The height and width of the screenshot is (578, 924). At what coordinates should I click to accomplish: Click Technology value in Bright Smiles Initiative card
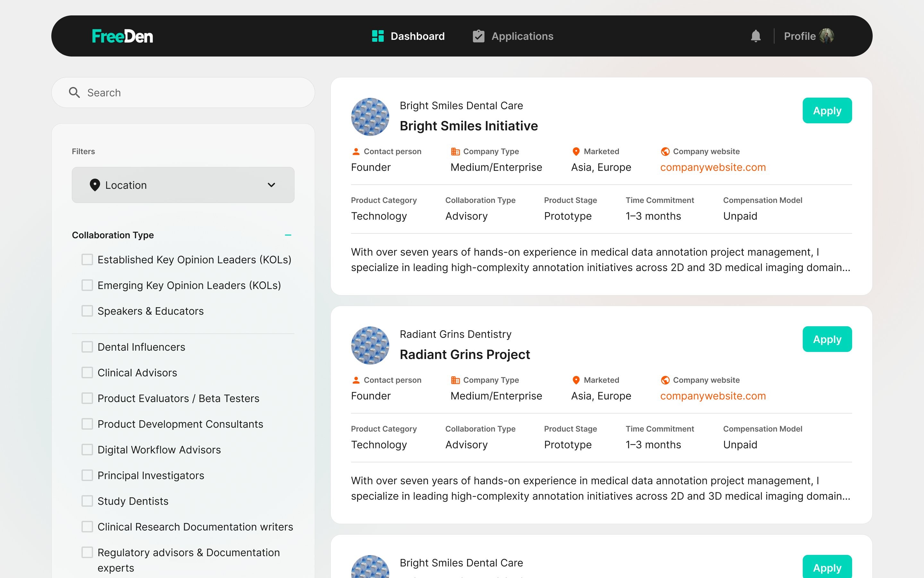(x=379, y=216)
